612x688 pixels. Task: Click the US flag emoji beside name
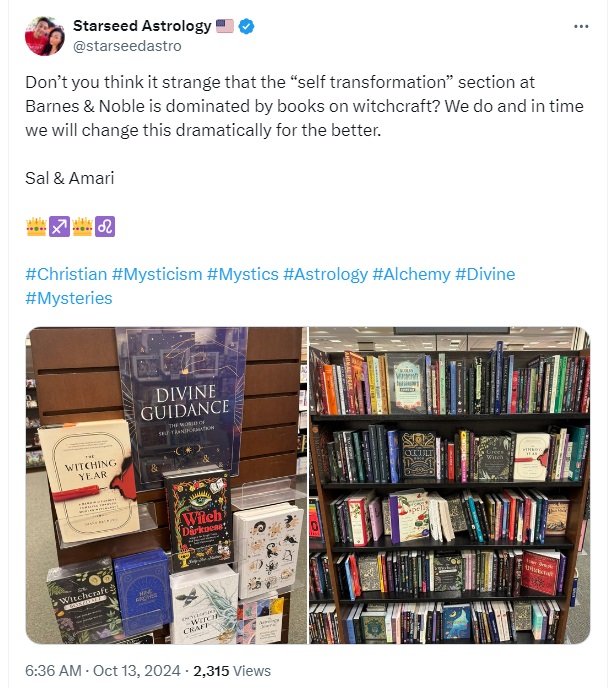coord(225,26)
